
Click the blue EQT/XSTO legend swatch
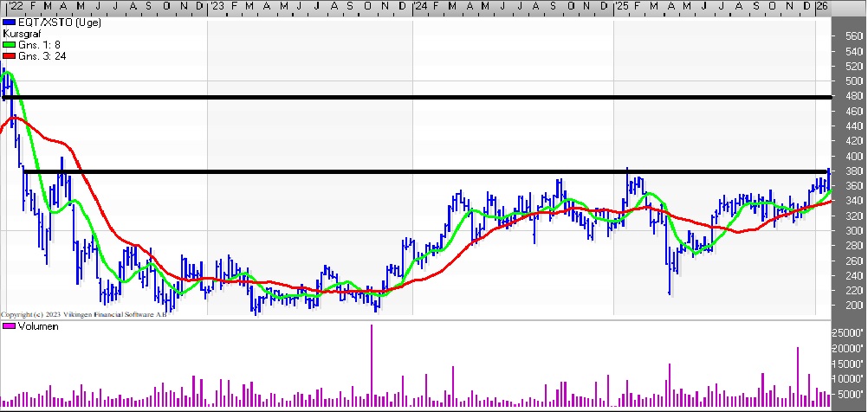point(8,21)
